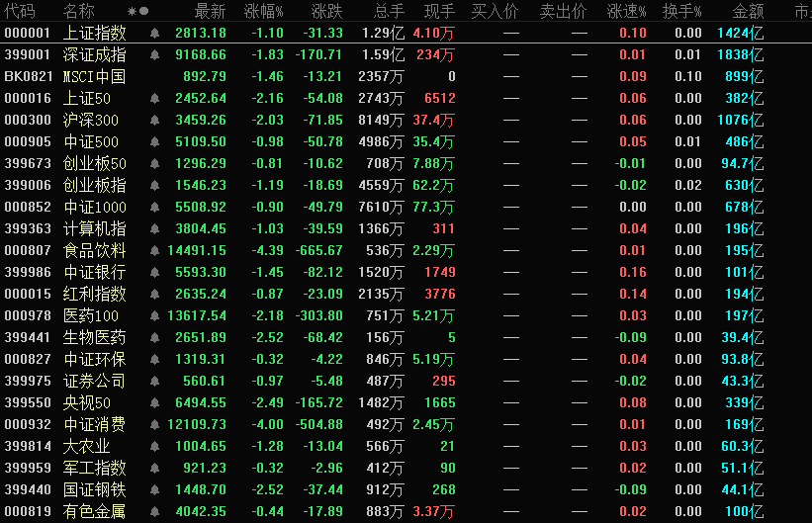Click the bell icon in 有色金属 row
This screenshot has height=523, width=812.
154,511
